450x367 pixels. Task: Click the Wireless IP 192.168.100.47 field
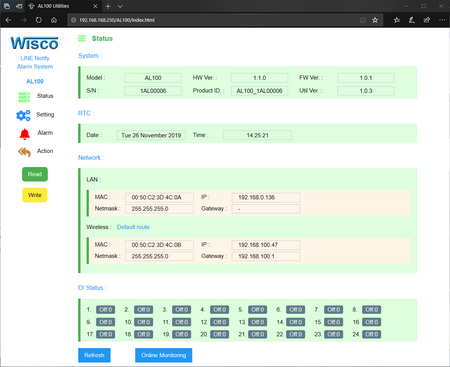coord(266,245)
